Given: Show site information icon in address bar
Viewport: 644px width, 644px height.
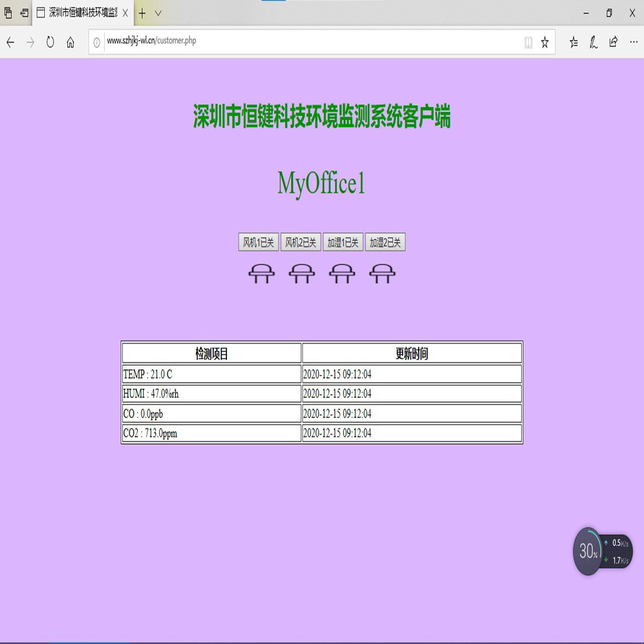Looking at the screenshot, I should 97,42.
